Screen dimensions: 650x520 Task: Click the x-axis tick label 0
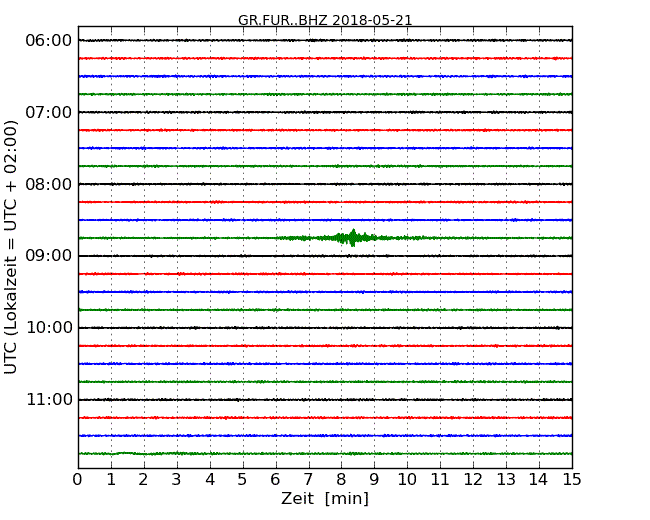pyautogui.click(x=78, y=480)
